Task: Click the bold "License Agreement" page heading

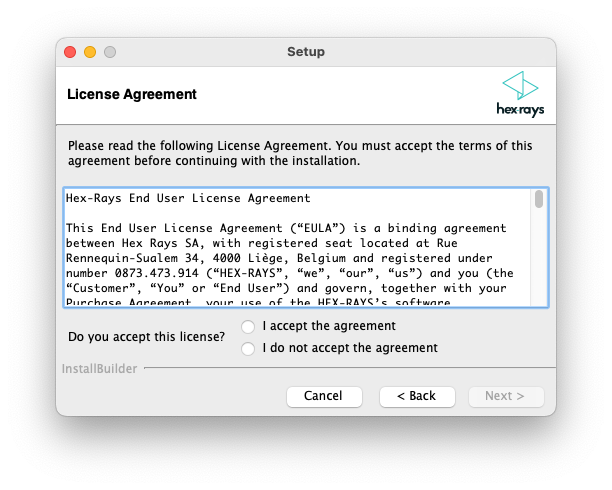Action: point(132,95)
